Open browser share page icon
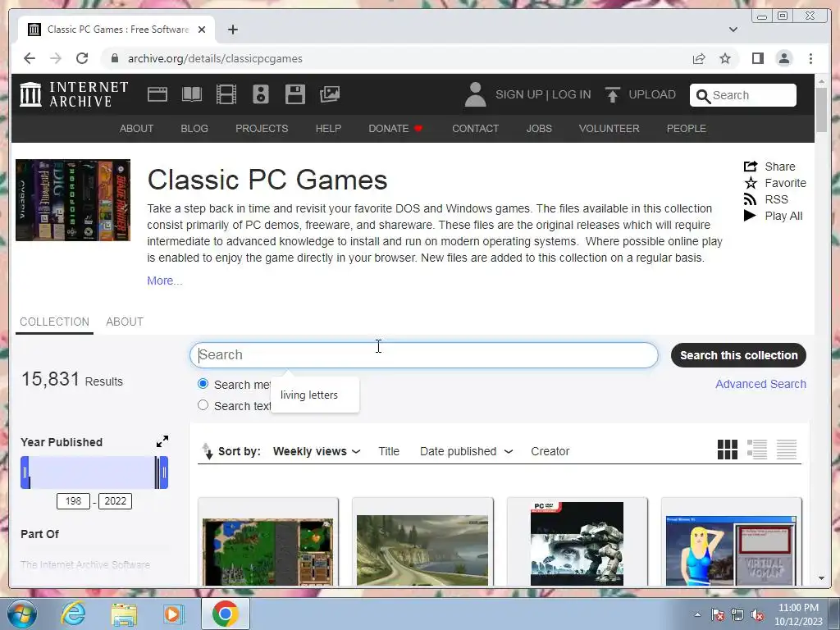This screenshot has width=840, height=630. tap(699, 58)
